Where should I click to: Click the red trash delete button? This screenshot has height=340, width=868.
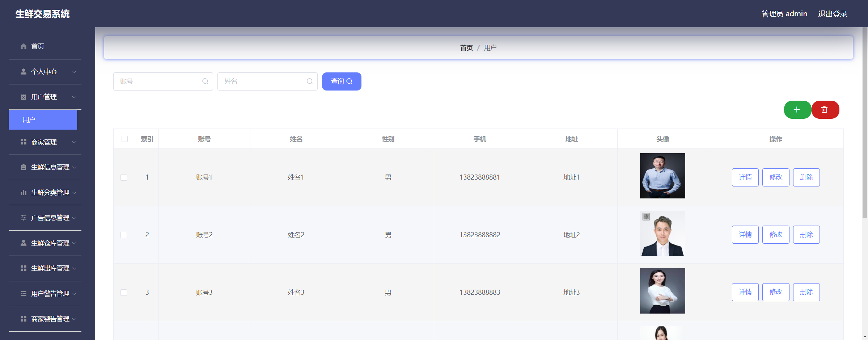(x=825, y=110)
